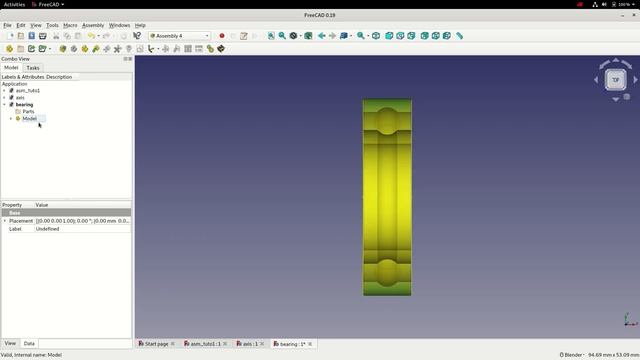This screenshot has width=640, height=360.
Task: Click the Open file toolbar icon
Action: coord(21,36)
